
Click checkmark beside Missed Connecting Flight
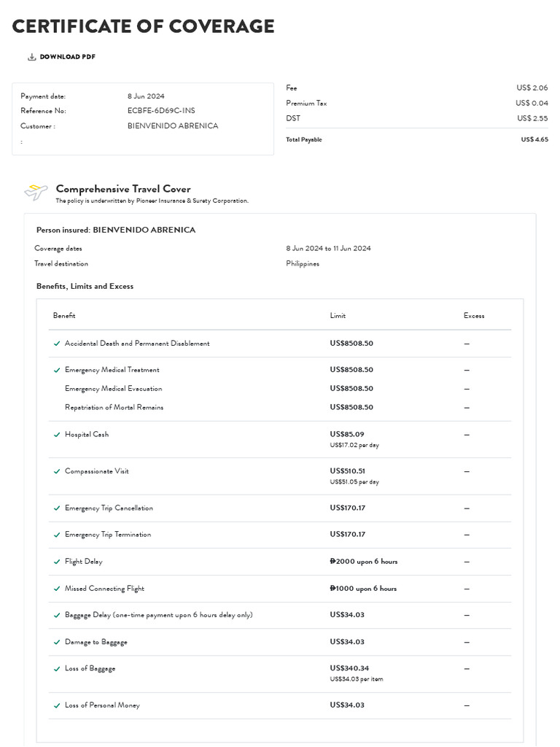click(x=57, y=589)
